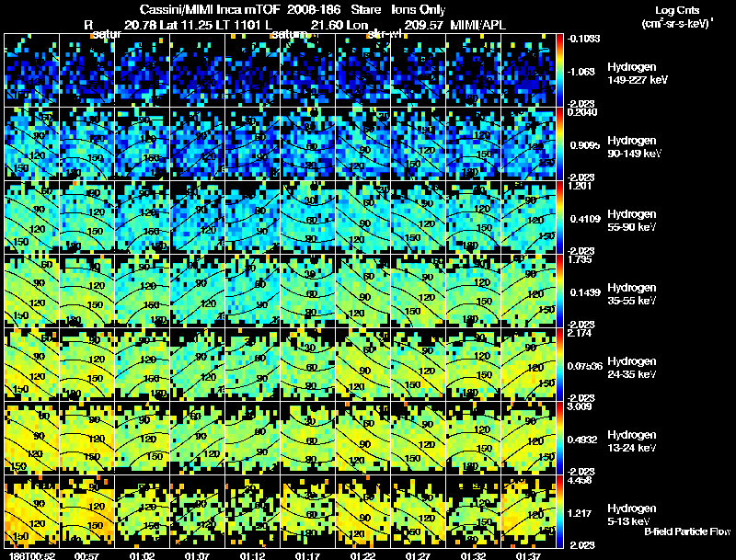Click the 'B-field Particle Flow' caption
The height and width of the screenshot is (560, 736).
click(x=687, y=531)
